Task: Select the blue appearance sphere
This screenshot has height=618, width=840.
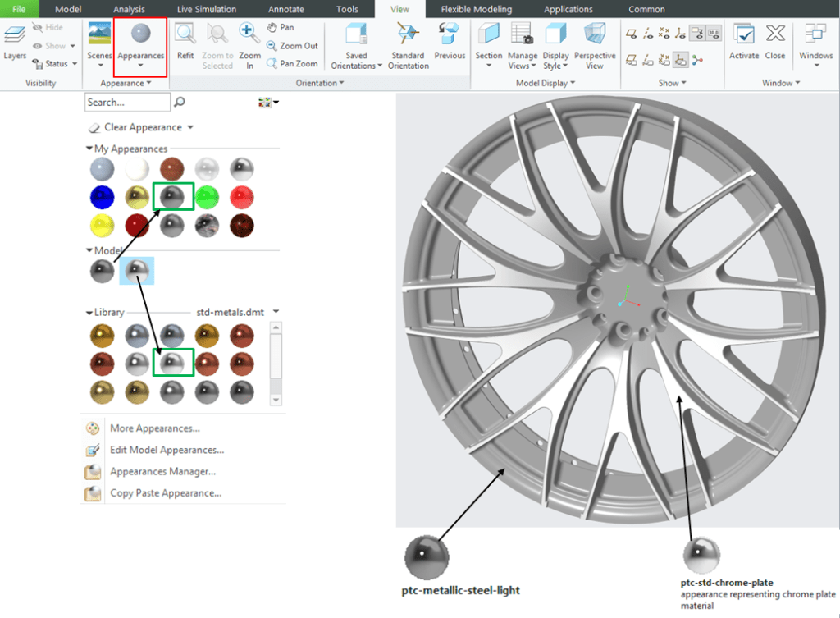Action: [102, 197]
